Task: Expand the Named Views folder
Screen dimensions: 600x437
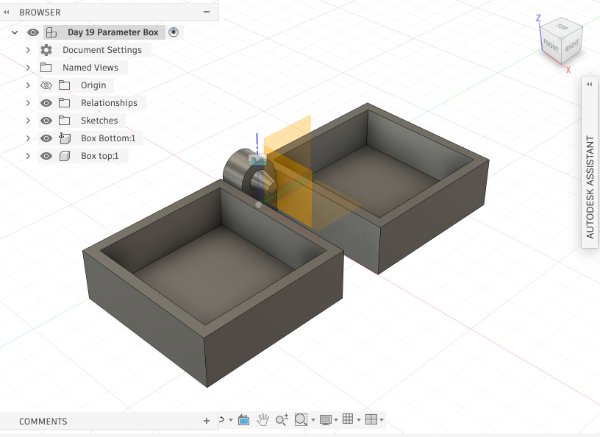Action: (28, 68)
